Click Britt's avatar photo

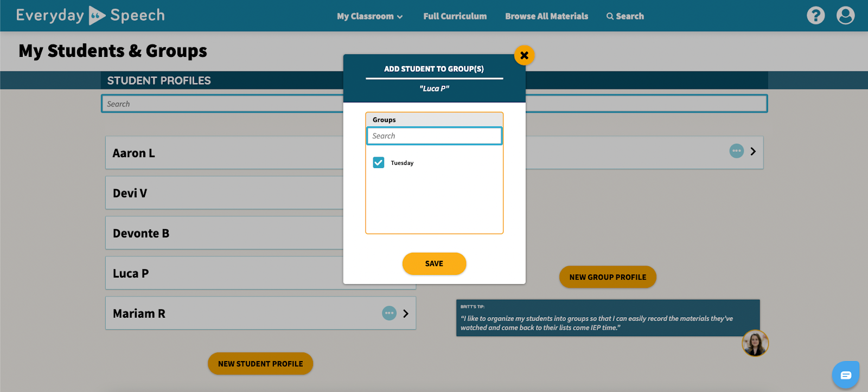pyautogui.click(x=755, y=343)
